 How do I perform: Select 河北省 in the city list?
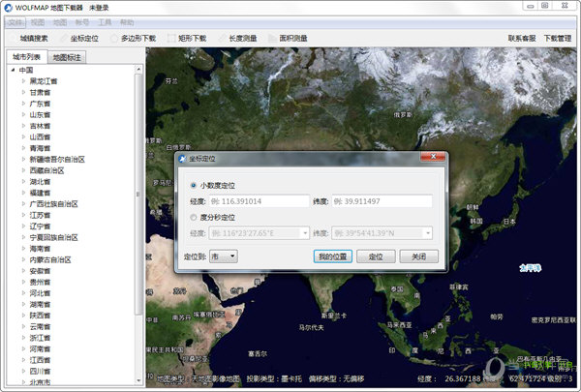point(40,293)
